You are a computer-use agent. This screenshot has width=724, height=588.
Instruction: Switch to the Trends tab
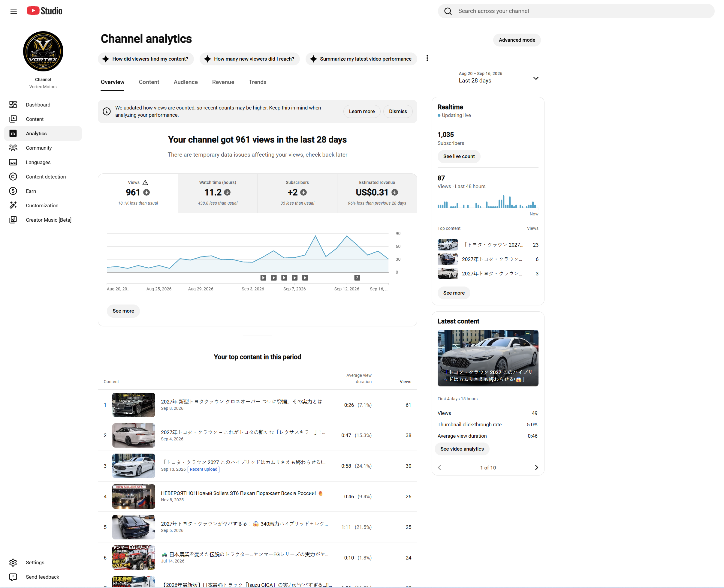257,82
